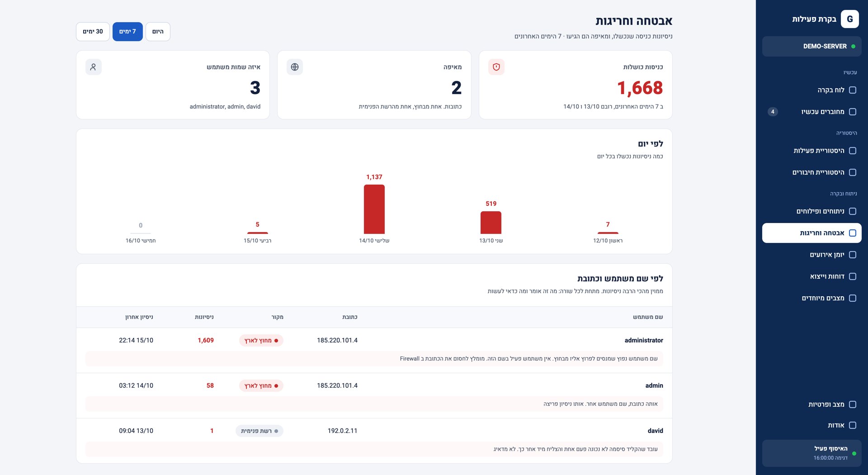Open the יומן אירועים page
Viewport: 868px width, 475px height.
point(811,255)
